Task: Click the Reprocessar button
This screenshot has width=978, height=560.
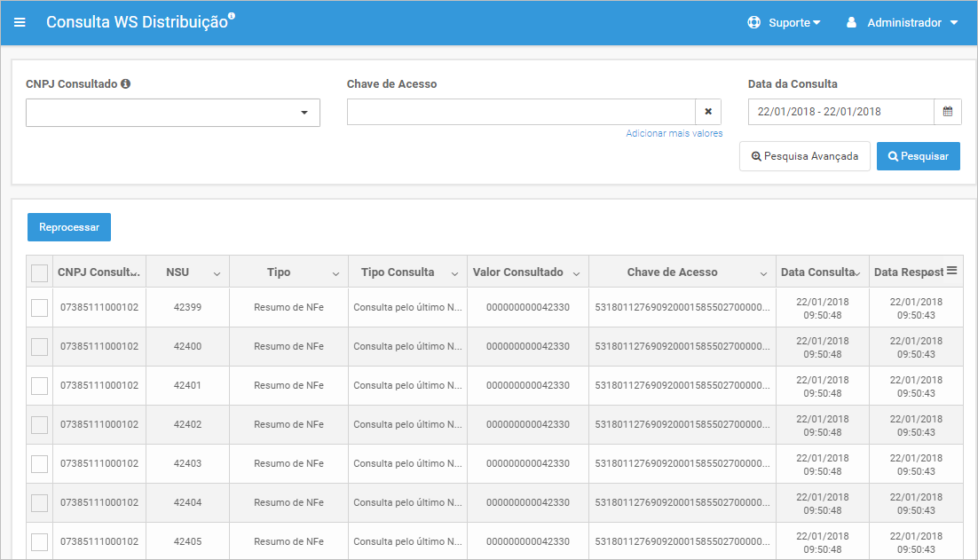Action: (69, 227)
